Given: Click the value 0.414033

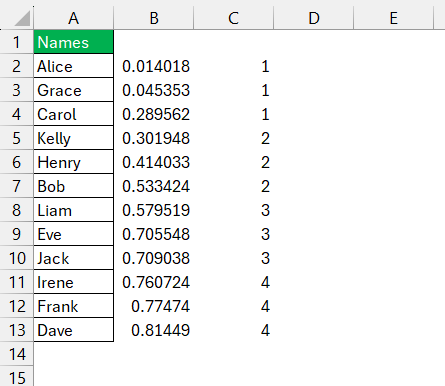Looking at the screenshot, I should (x=156, y=162).
